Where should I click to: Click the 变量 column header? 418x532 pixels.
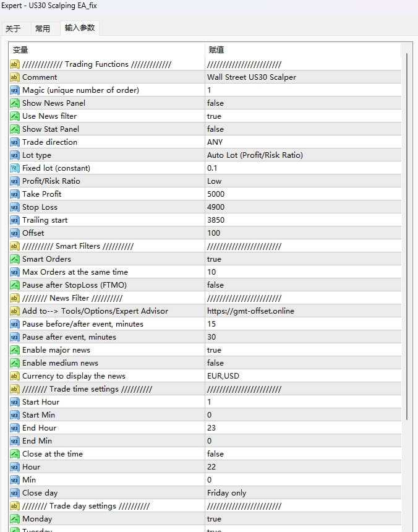20,49
